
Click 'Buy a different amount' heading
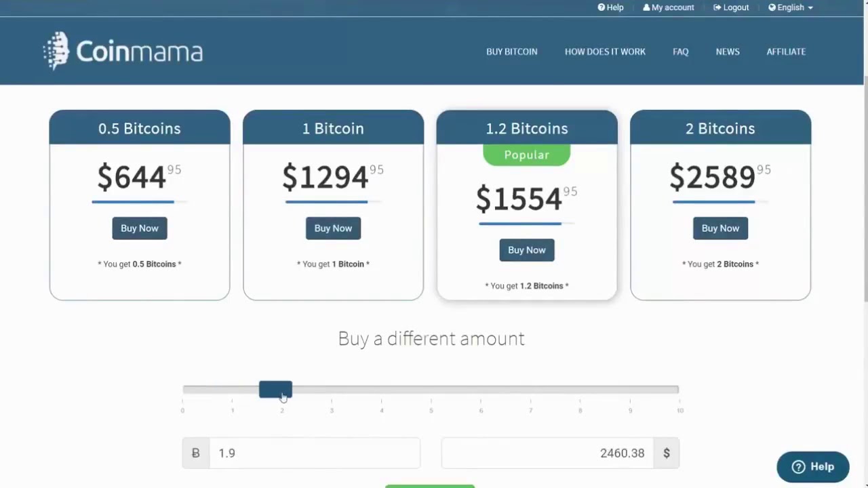click(x=431, y=339)
